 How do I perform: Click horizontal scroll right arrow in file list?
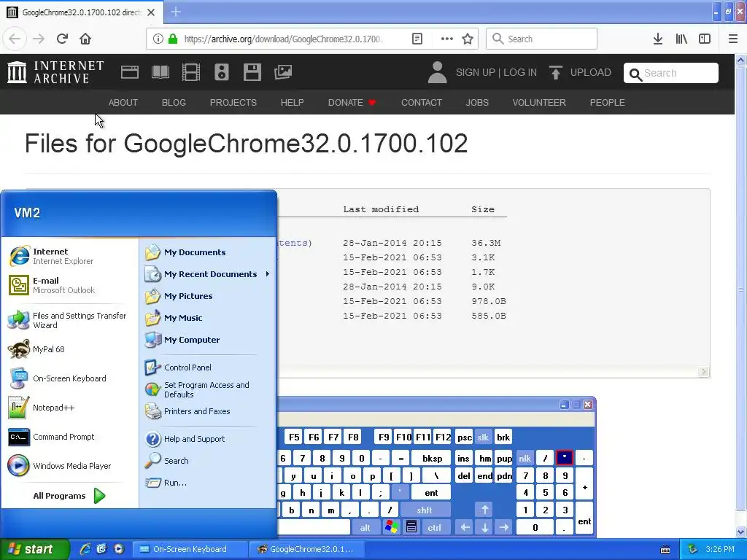click(704, 372)
